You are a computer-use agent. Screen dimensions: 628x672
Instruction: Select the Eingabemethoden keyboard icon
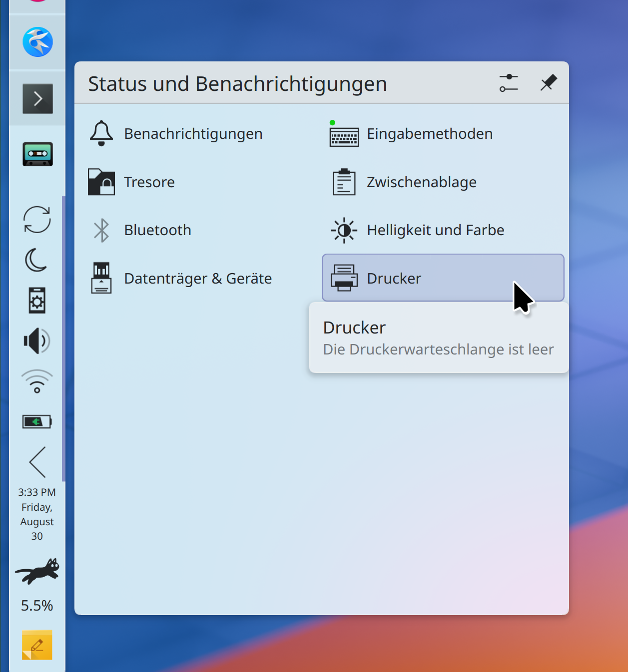pyautogui.click(x=344, y=135)
